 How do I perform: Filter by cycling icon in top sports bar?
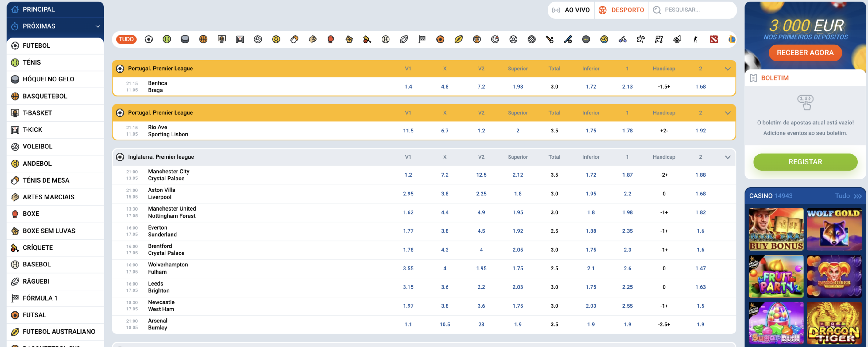(623, 39)
